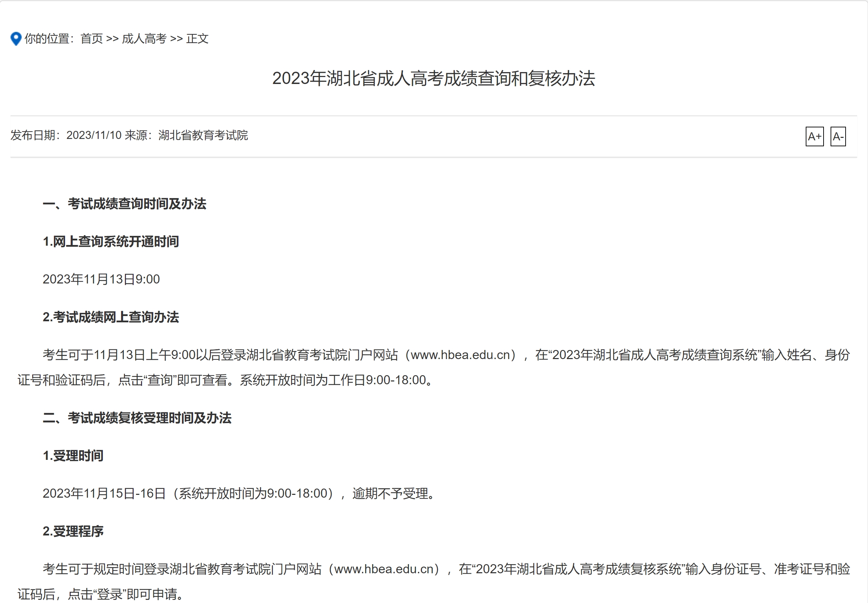Screen dimensions: 868x603
Task: Click the first www.hbea.edu.cn URL in the score query paragraph
Action: click(460, 355)
